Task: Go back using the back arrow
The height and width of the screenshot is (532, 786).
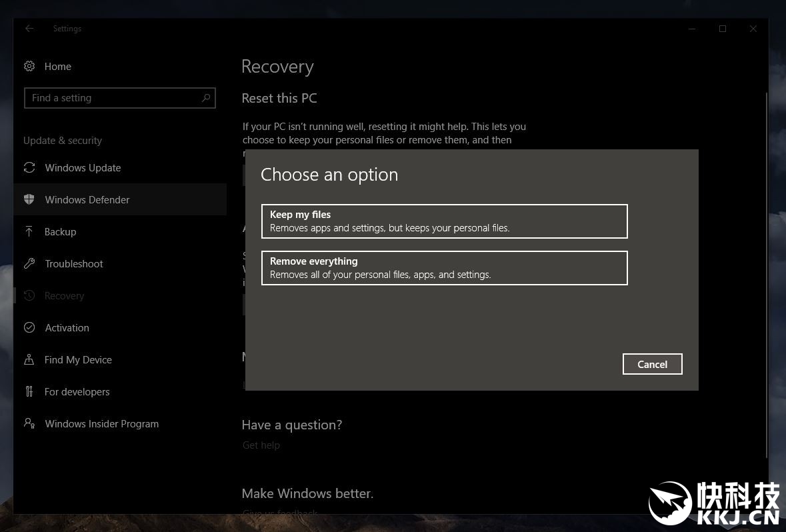Action: click(x=29, y=29)
